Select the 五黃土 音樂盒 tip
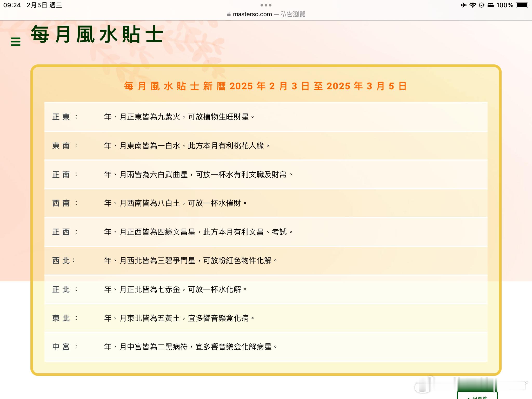The image size is (532, 399). [x=179, y=318]
